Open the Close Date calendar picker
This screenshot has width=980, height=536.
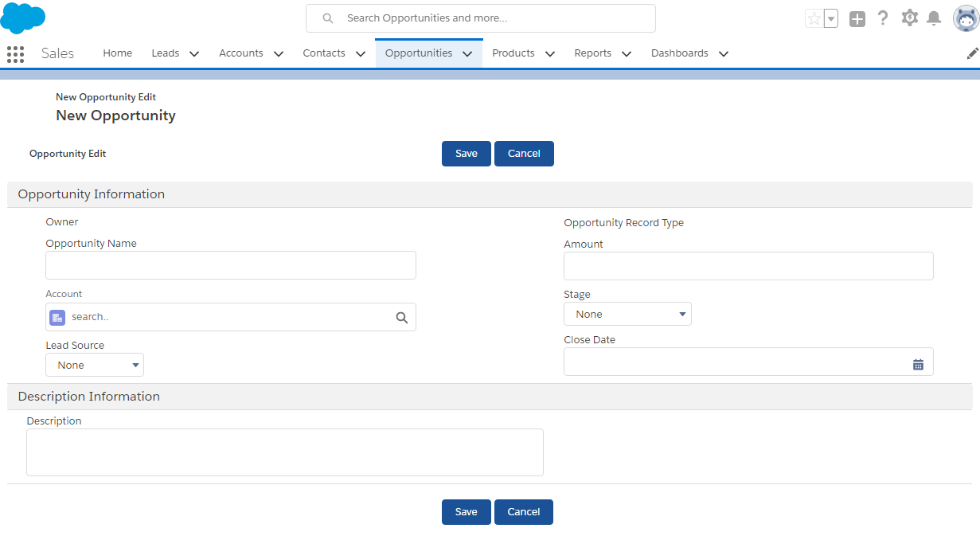point(918,364)
